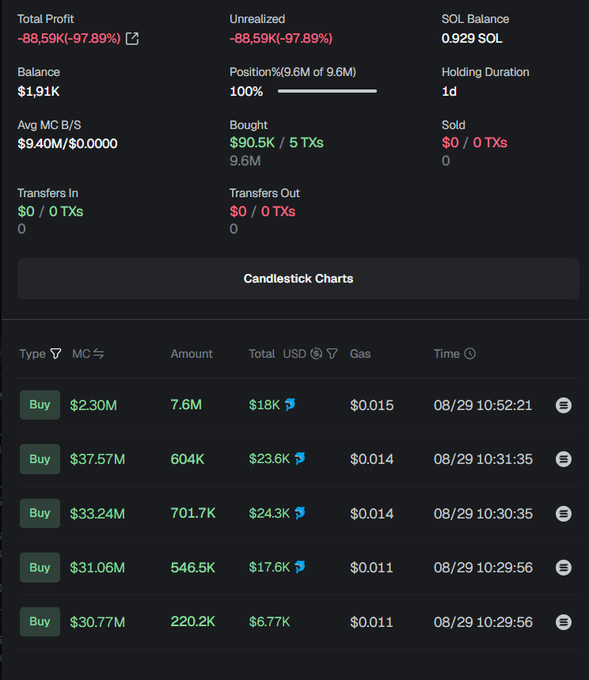
Task: Select Total Profit value -88,59K(-97.89%)
Action: 69,39
